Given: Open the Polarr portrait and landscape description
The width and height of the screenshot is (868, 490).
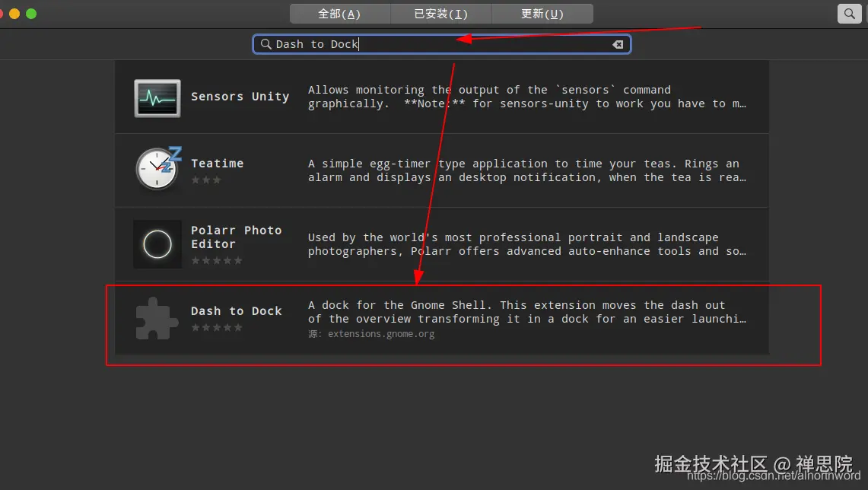Looking at the screenshot, I should coord(527,244).
